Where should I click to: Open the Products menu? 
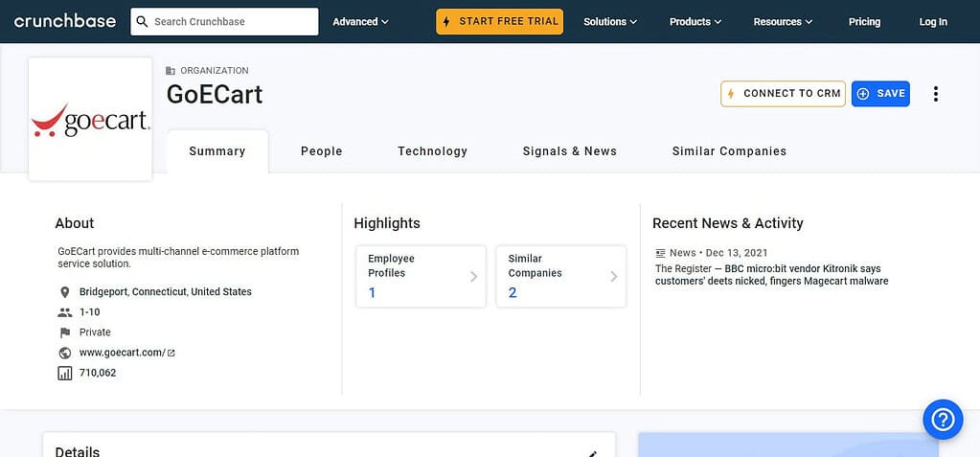tap(695, 21)
